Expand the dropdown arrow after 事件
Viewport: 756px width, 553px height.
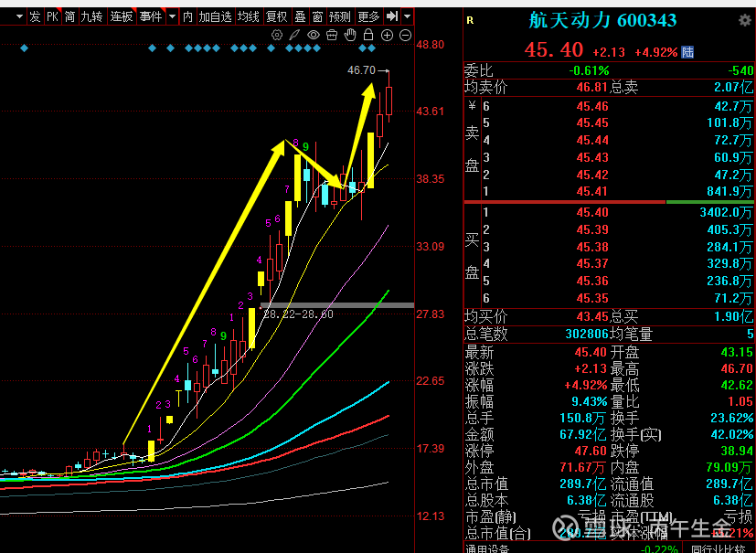[173, 16]
